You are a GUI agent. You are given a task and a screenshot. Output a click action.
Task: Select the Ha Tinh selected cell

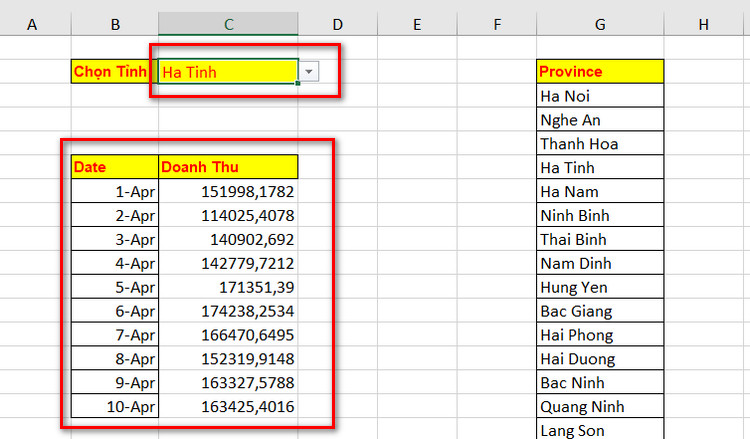(228, 72)
